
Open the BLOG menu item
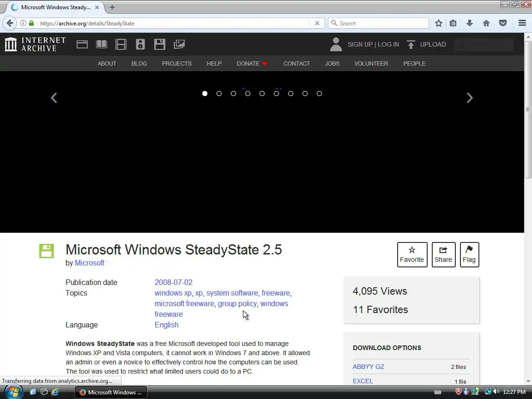coord(139,63)
